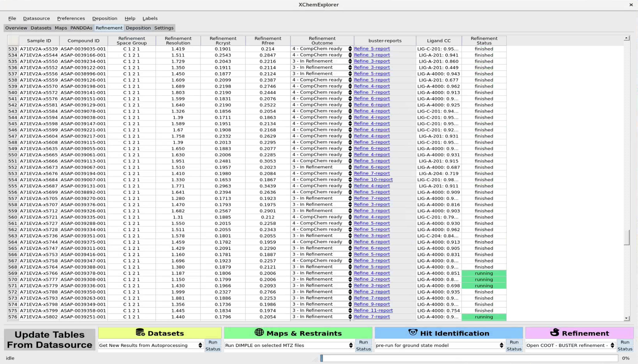Open Refine_11-report link for A71EV2A-x5799

(373, 310)
